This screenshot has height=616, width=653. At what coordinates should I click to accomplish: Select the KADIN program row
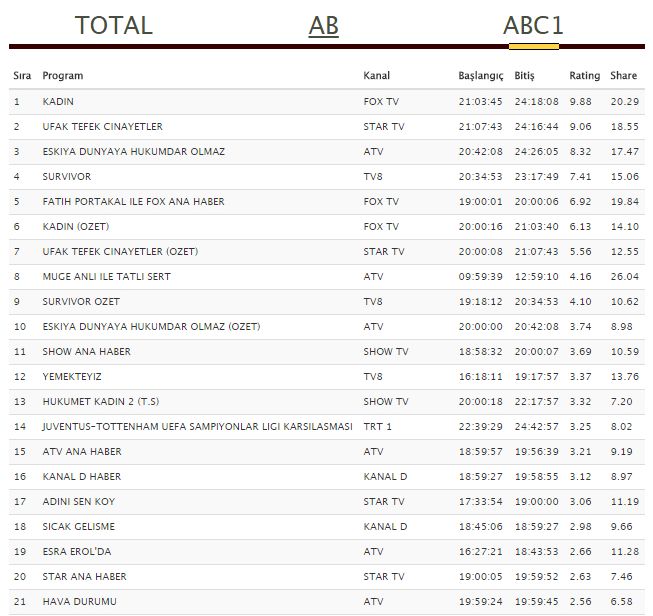coord(58,102)
